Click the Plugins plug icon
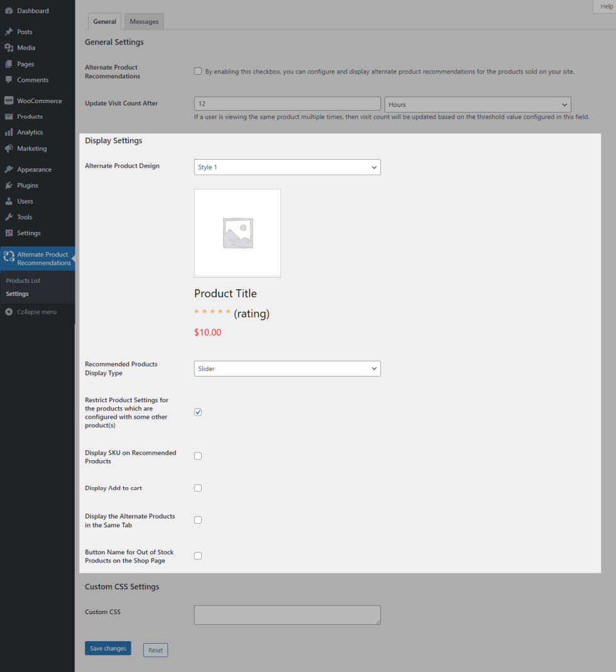 [9, 185]
